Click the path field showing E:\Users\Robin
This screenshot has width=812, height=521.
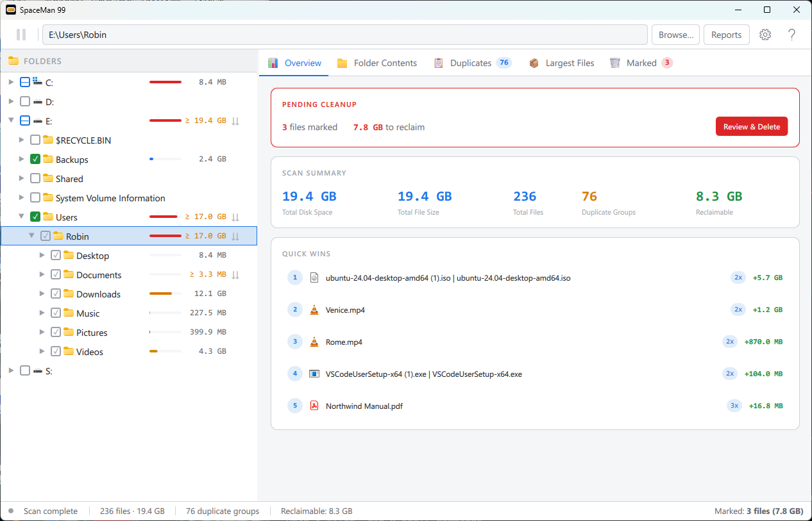(345, 35)
